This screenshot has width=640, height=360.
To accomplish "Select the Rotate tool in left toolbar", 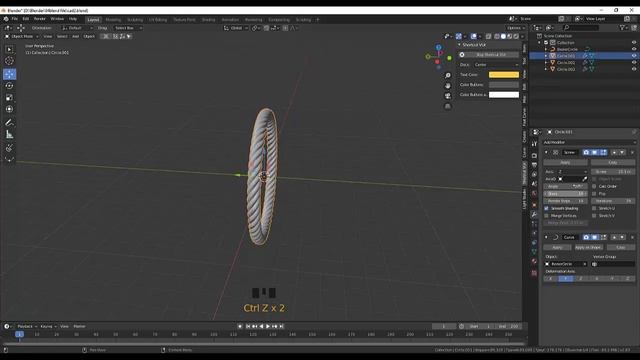I will 9,86.
